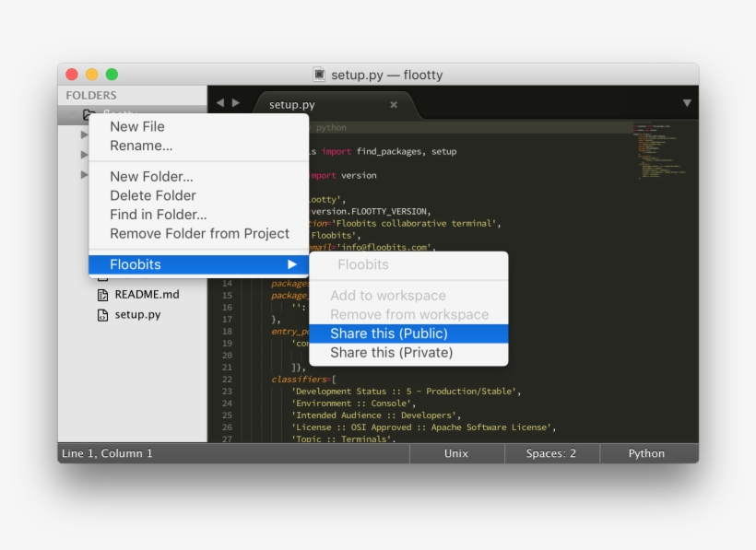Viewport: 756px width, 550px height.
Task: Click the right tab navigation arrow
Action: click(x=236, y=103)
